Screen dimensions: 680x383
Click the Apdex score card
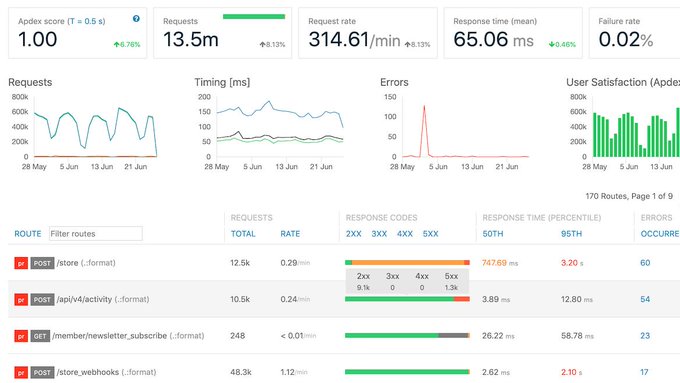(x=78, y=33)
